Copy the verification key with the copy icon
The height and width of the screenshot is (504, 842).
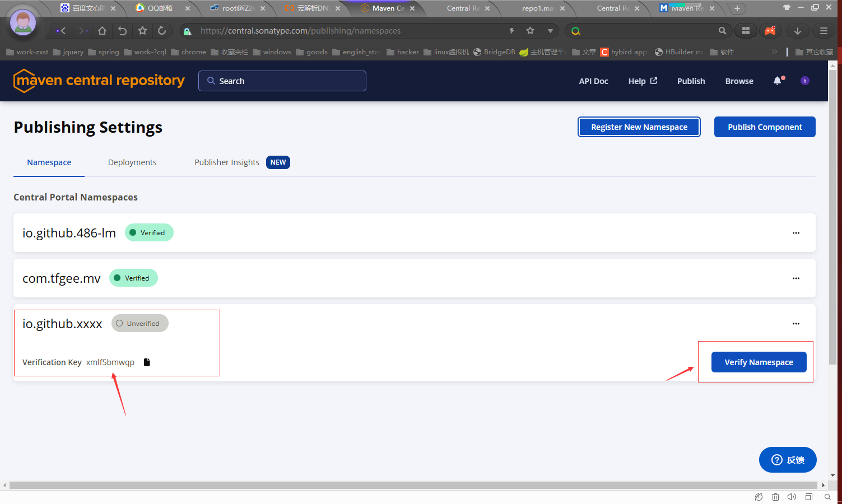coord(147,362)
